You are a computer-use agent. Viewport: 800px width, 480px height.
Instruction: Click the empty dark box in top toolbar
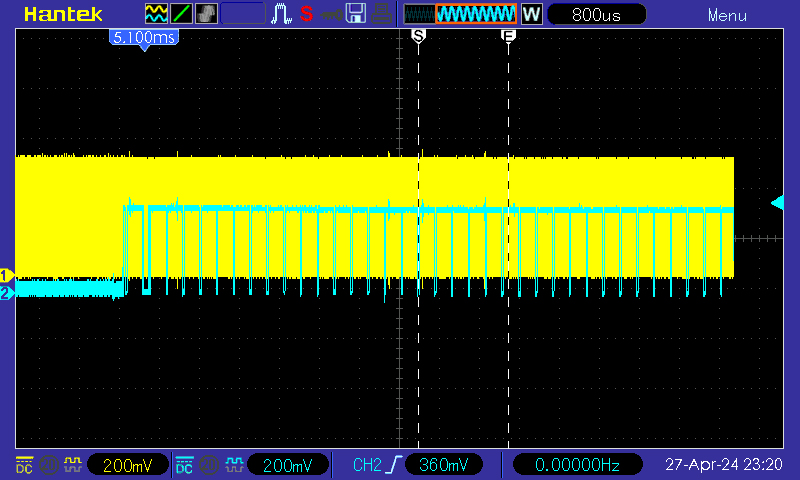(x=243, y=14)
